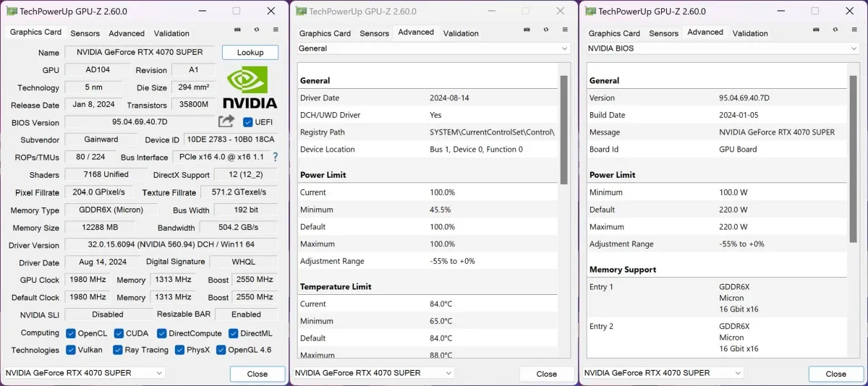
Task: Toggle the DirectML checkbox
Action: 234,333
